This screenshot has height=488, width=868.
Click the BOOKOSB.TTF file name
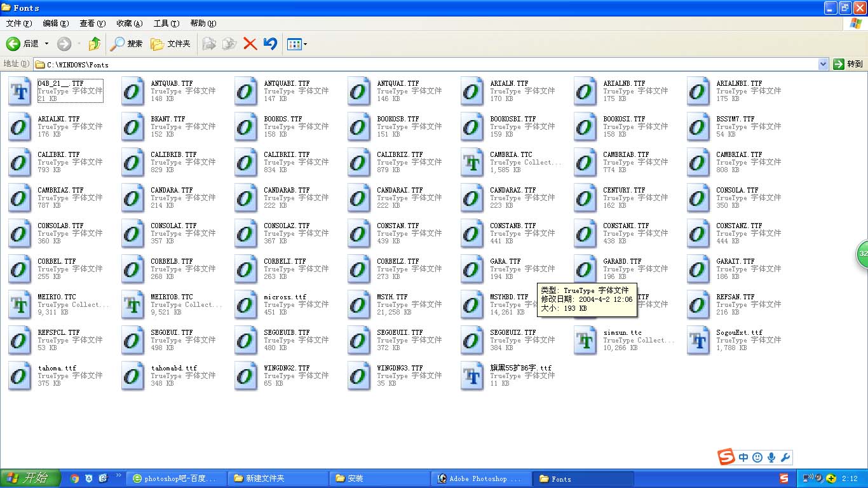pyautogui.click(x=398, y=119)
